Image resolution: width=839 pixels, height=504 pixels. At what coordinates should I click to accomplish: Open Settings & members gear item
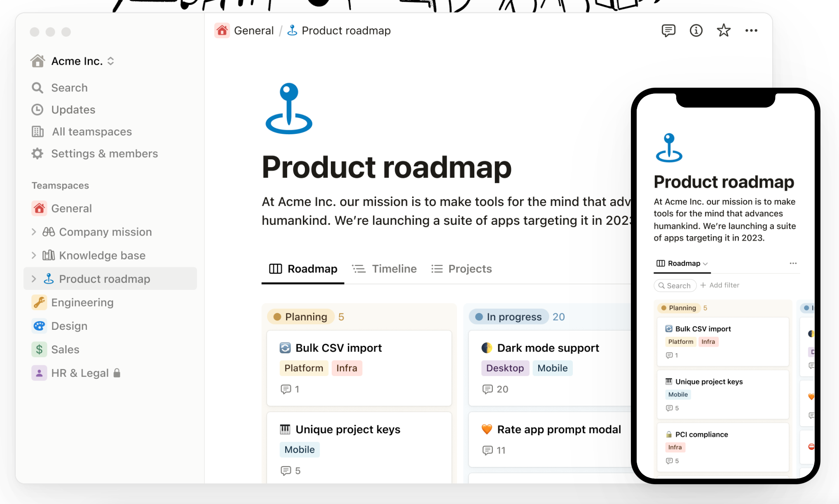(x=37, y=154)
